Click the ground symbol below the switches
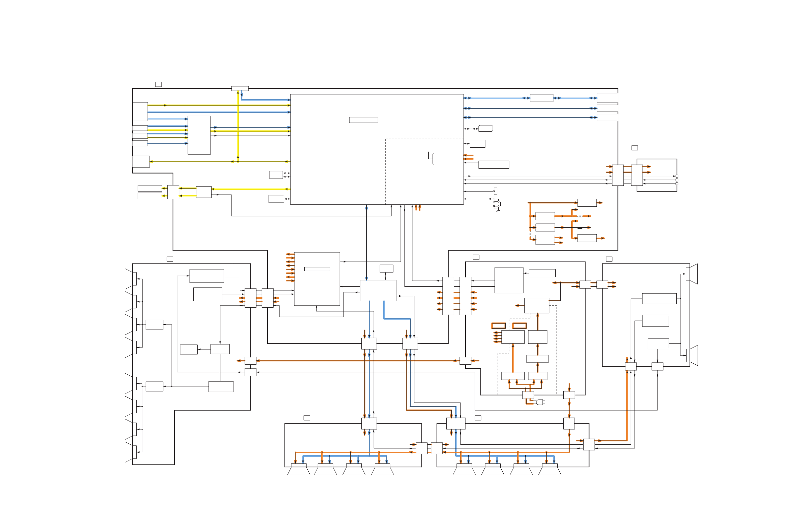Image resolution: width=812 pixels, height=526 pixels. click(x=498, y=210)
